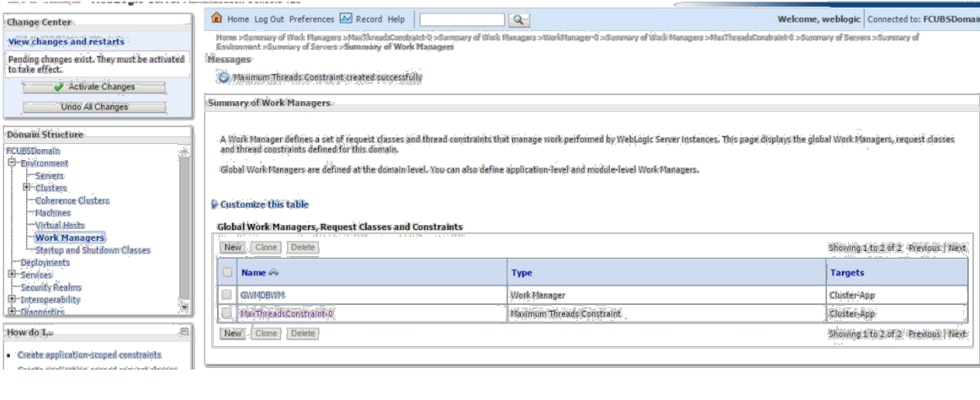This screenshot has width=980, height=400.
Task: Select Coherence Clusters in the tree
Action: pos(72,201)
